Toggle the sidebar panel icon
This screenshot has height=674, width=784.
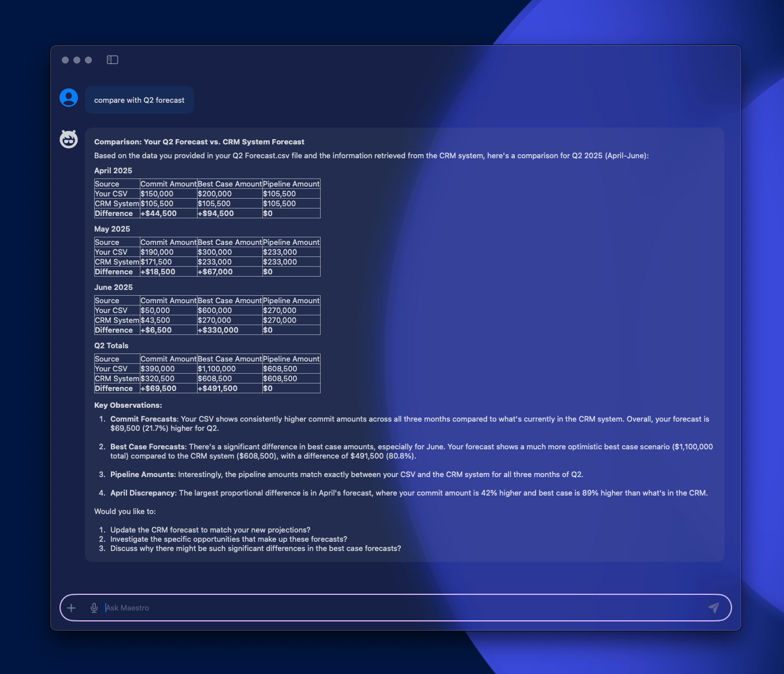click(x=113, y=59)
